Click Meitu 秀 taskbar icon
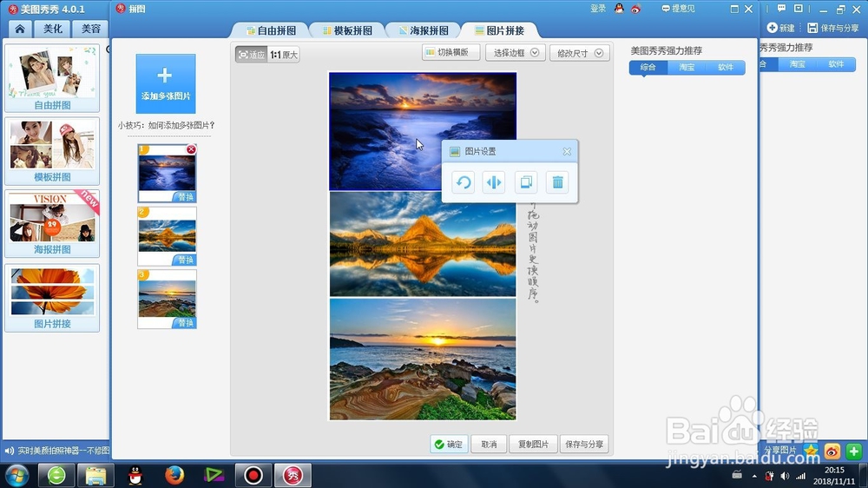Image resolution: width=868 pixels, height=488 pixels. pos(293,475)
